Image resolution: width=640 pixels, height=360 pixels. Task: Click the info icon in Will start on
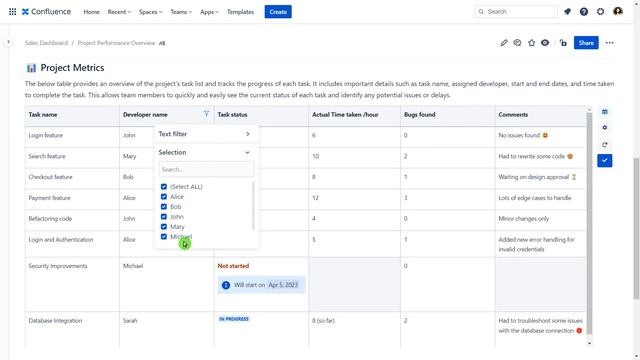tap(226, 285)
